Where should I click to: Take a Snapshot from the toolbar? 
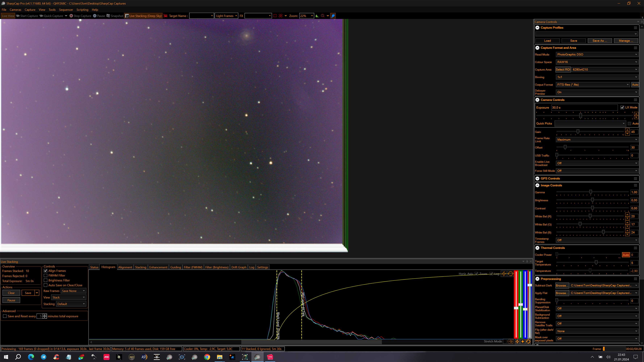[115, 16]
